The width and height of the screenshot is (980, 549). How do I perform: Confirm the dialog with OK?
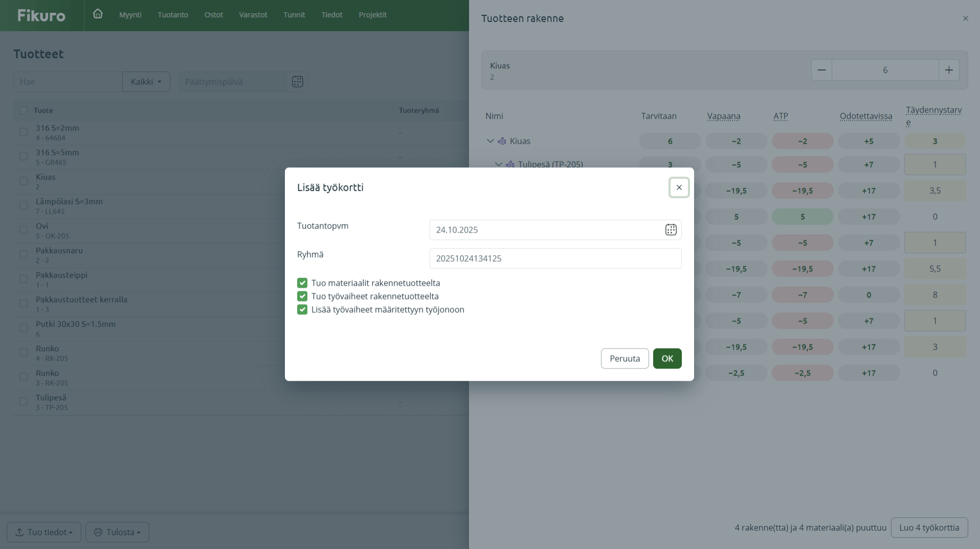(x=667, y=358)
